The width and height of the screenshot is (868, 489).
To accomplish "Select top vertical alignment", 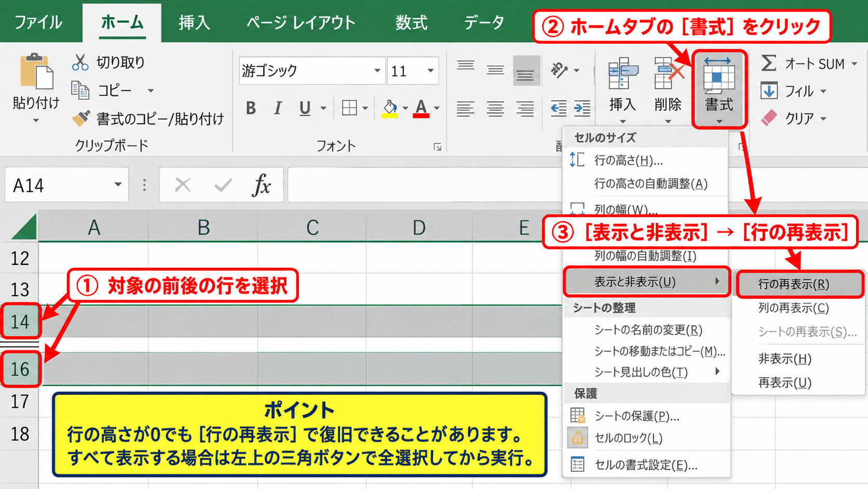I will pos(465,67).
